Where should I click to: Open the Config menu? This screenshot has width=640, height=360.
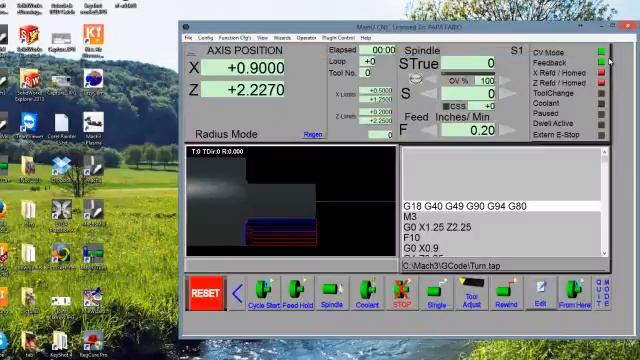(x=205, y=38)
